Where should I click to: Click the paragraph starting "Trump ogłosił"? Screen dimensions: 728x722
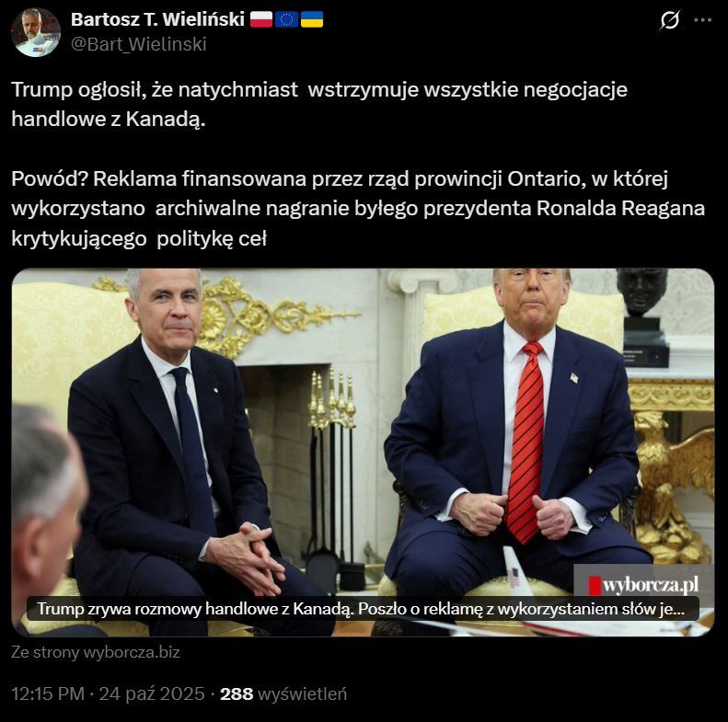(319, 104)
